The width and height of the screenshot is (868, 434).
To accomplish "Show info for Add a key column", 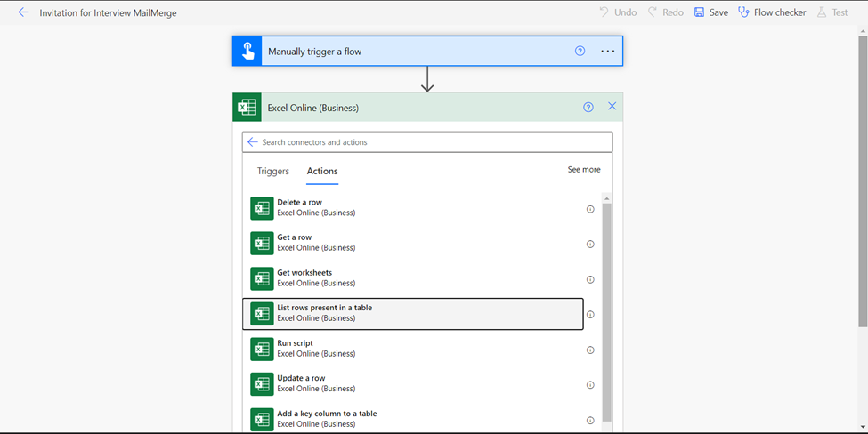I will (x=590, y=420).
